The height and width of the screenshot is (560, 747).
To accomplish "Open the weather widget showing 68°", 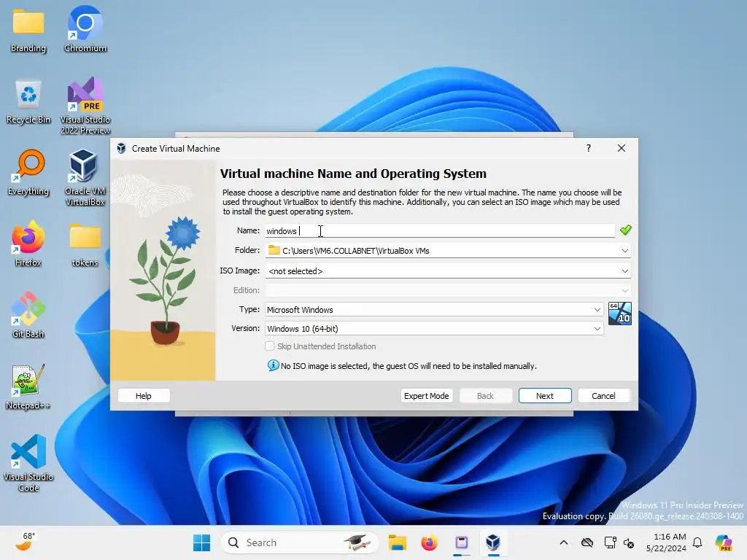I will click(26, 542).
